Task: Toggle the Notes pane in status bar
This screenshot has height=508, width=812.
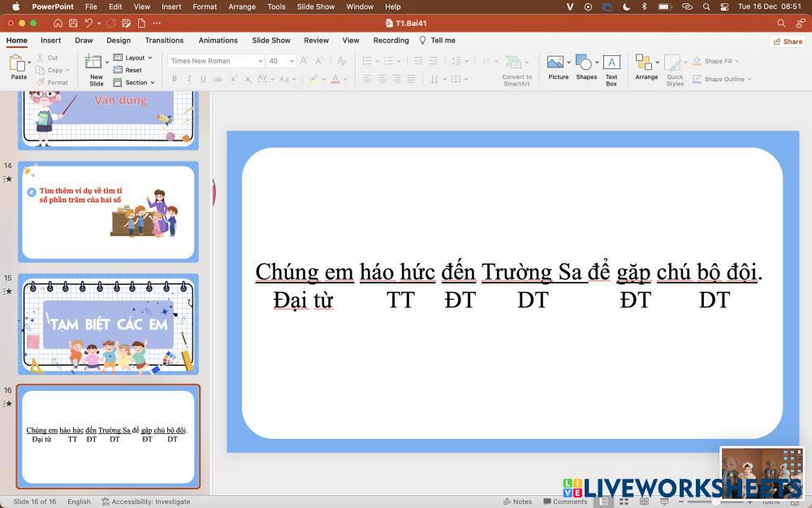Action: click(517, 501)
